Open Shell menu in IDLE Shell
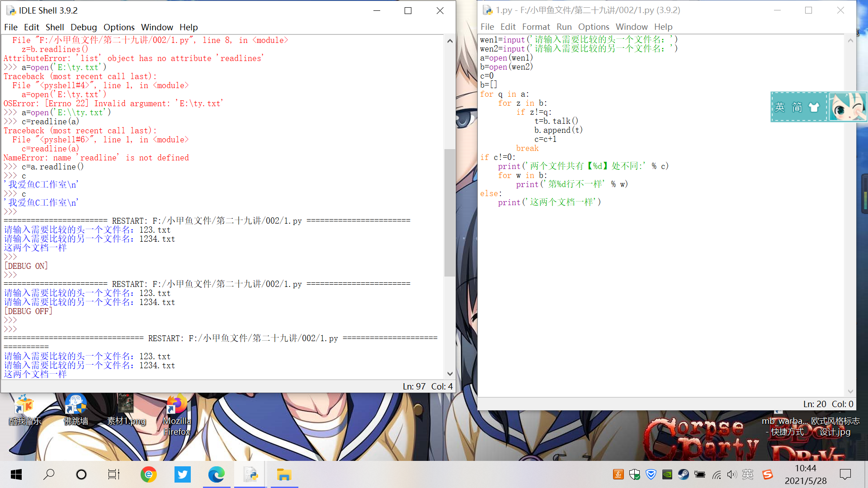Screen dimensions: 868x488 click(55, 27)
